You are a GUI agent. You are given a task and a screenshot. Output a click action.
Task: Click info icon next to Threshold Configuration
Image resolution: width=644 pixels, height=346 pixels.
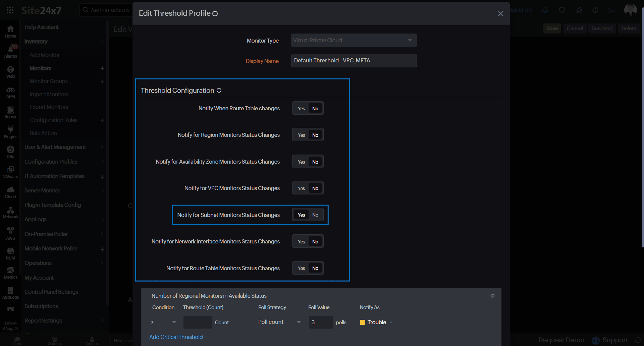219,91
